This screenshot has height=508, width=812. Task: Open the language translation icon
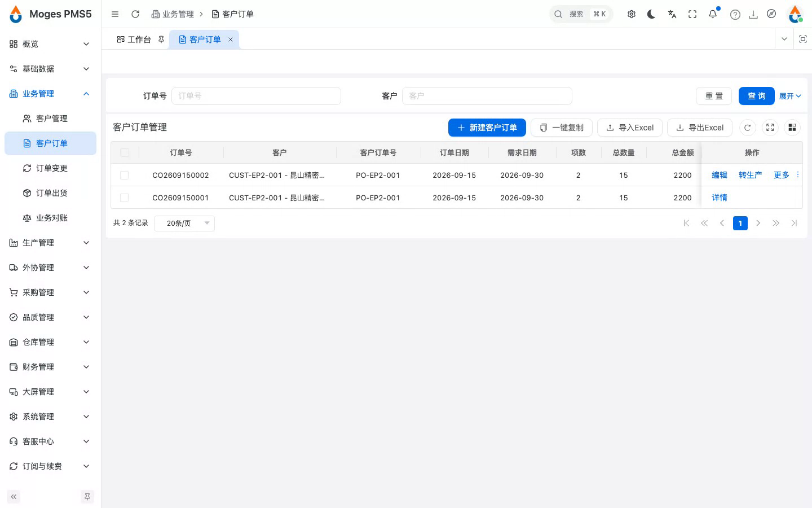point(672,14)
